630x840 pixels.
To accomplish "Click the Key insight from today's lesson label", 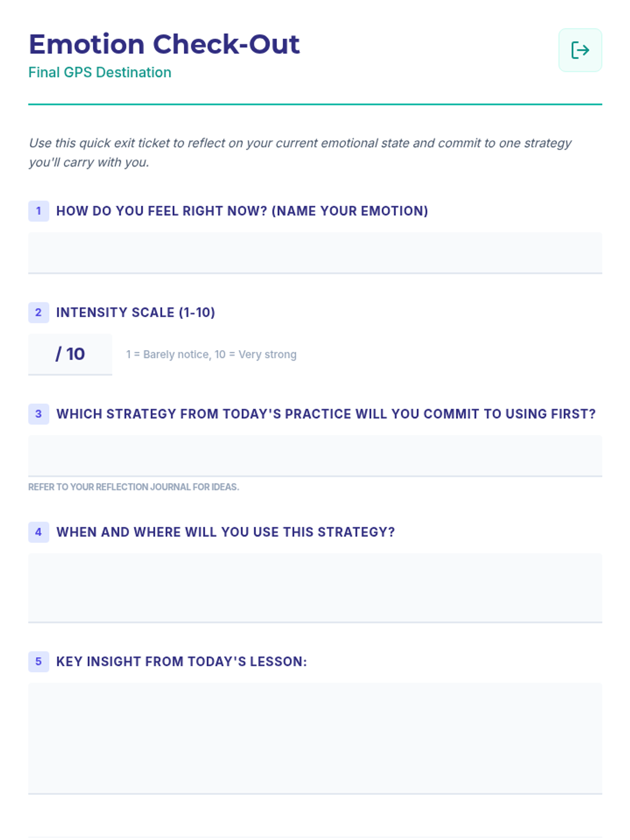I will point(181,661).
